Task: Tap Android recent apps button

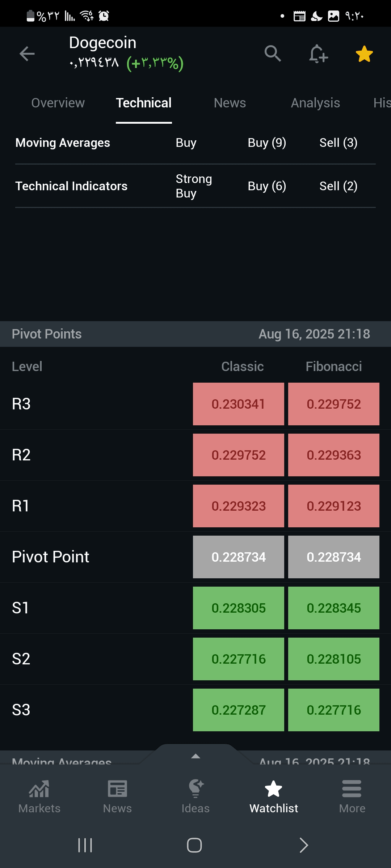Action: coord(85,845)
